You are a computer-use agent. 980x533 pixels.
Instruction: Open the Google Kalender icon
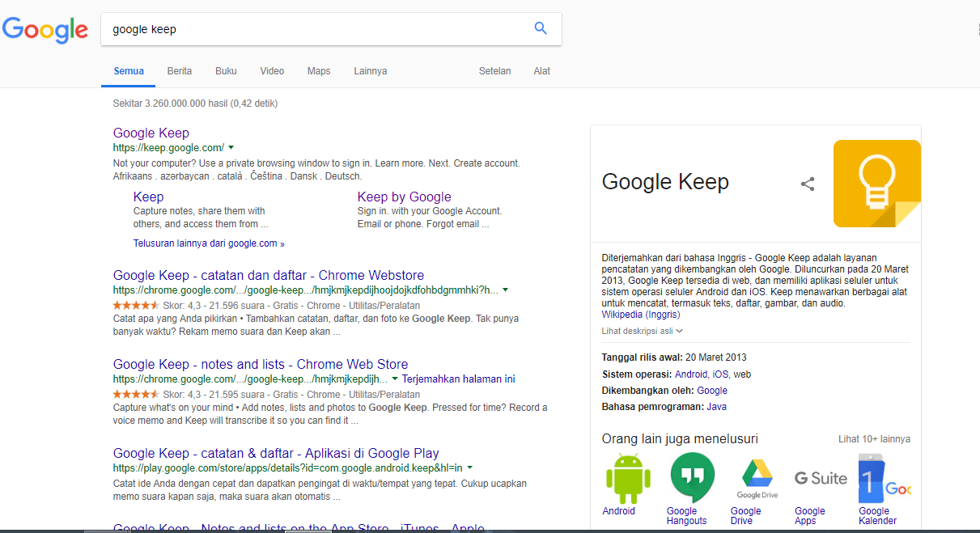[885, 478]
